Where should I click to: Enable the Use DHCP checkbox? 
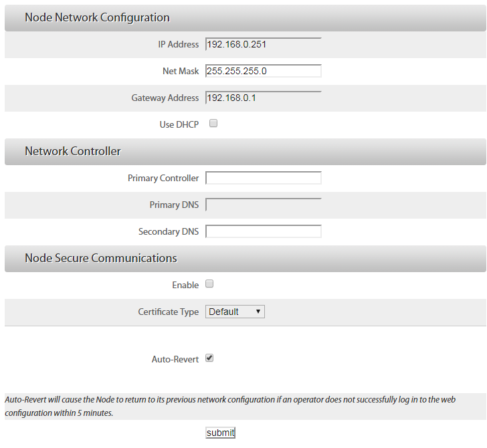(x=213, y=124)
